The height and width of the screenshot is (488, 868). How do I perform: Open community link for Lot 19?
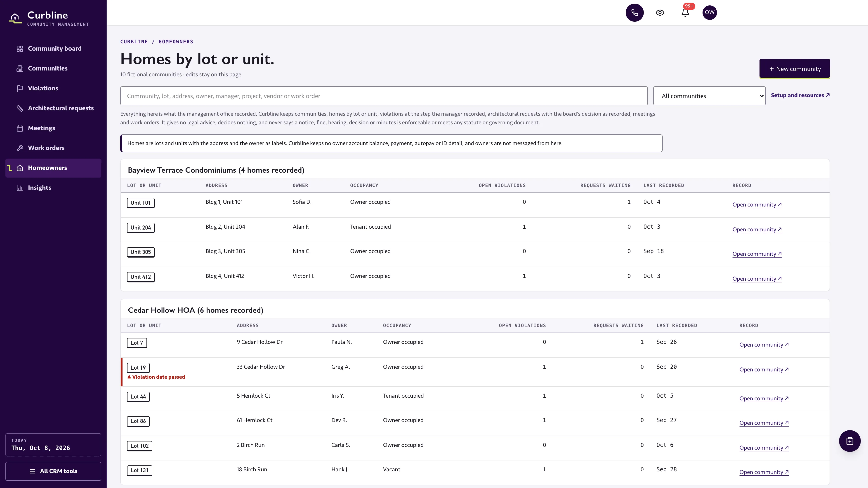pyautogui.click(x=764, y=370)
